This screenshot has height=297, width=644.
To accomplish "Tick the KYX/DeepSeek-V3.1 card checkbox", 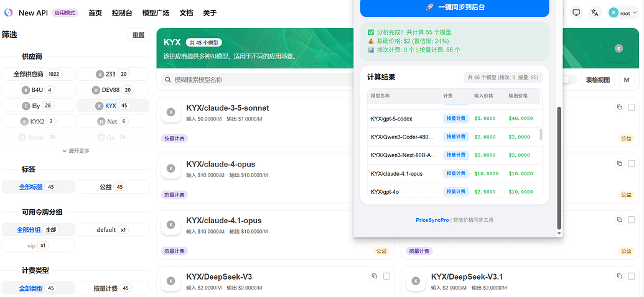I will click(632, 276).
